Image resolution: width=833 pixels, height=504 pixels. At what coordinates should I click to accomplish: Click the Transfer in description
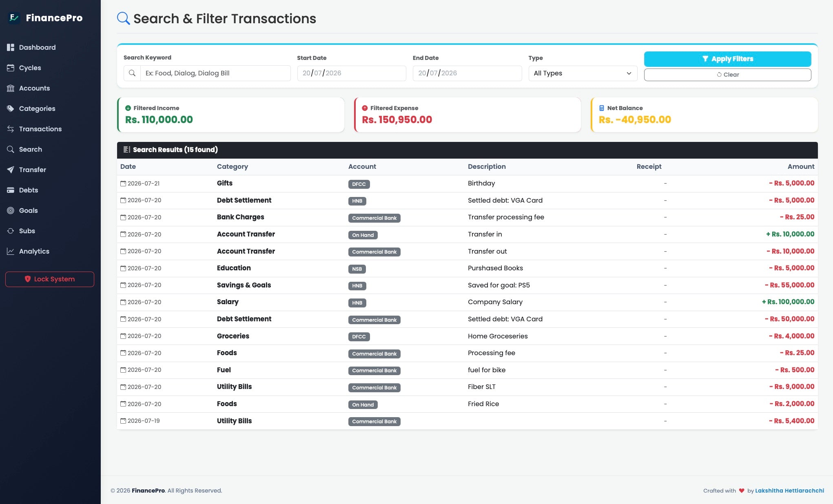485,234
